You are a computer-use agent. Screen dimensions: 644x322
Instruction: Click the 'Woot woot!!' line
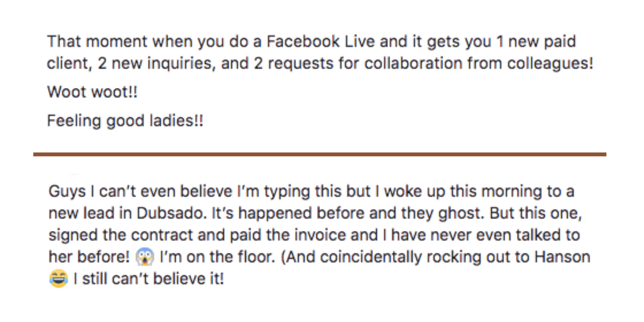tap(92, 92)
